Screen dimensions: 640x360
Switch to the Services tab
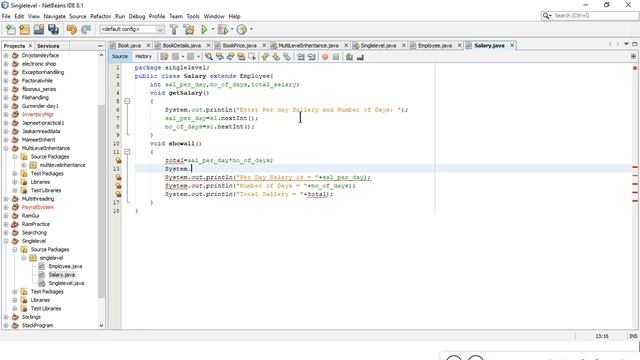(x=48, y=46)
